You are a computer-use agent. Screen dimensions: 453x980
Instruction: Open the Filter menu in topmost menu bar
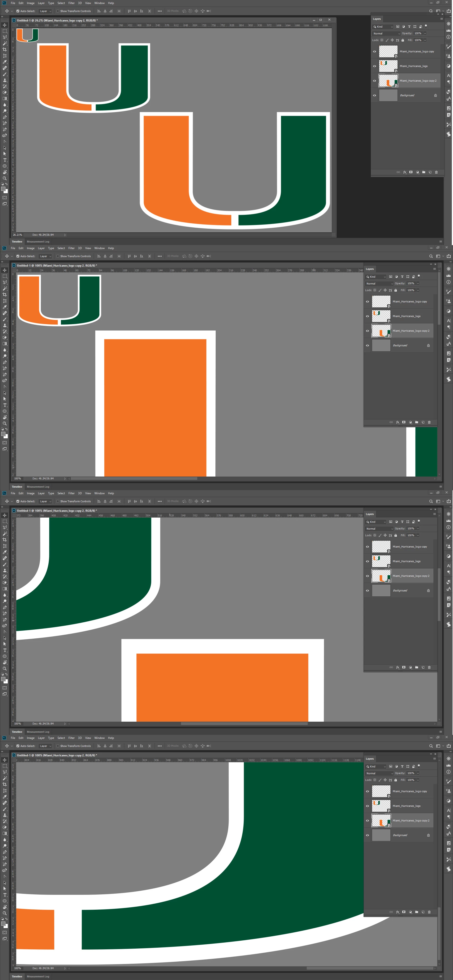71,3
